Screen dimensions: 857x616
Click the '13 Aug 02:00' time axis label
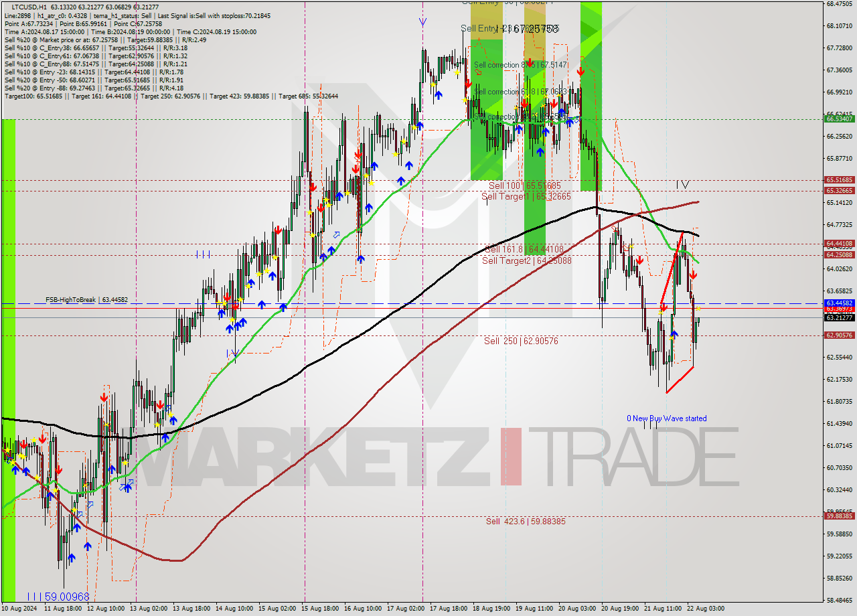(x=149, y=609)
